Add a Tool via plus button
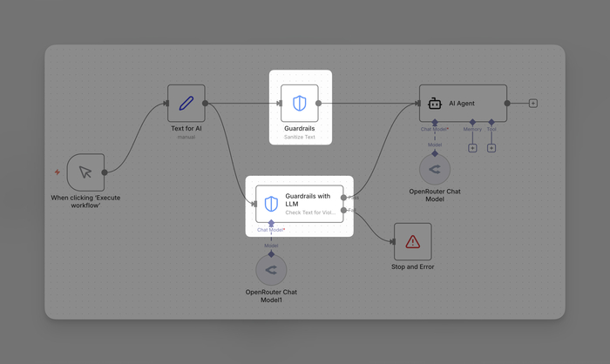The height and width of the screenshot is (364, 610). pyautogui.click(x=491, y=147)
